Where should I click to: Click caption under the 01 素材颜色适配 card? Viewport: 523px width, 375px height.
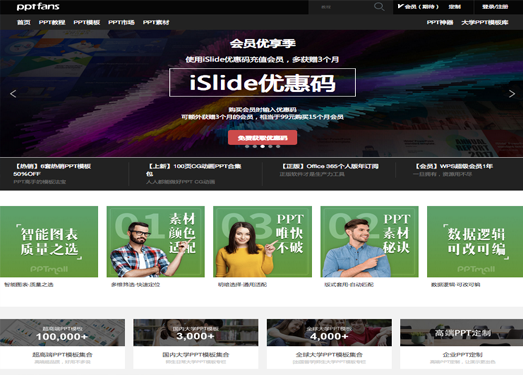[135, 285]
